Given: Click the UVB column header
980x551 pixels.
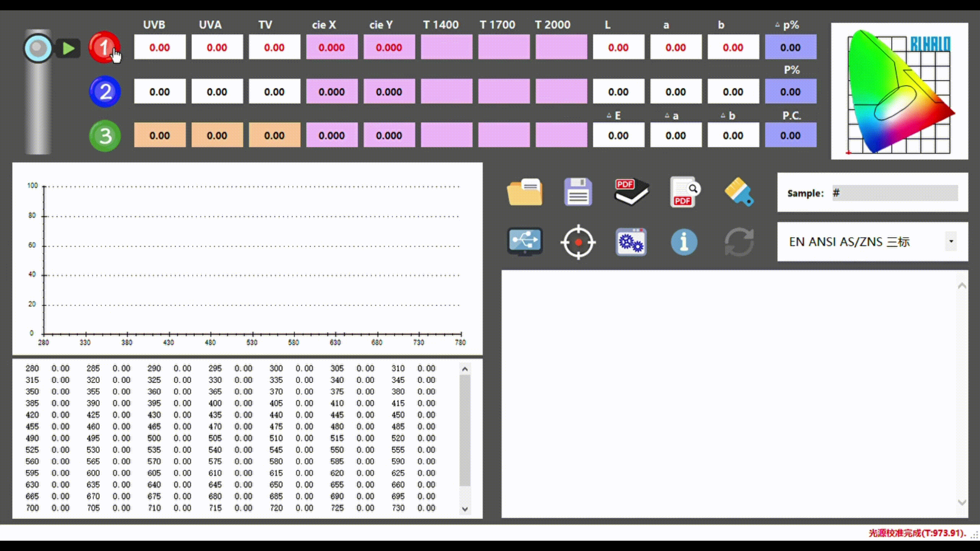Looking at the screenshot, I should (x=154, y=25).
